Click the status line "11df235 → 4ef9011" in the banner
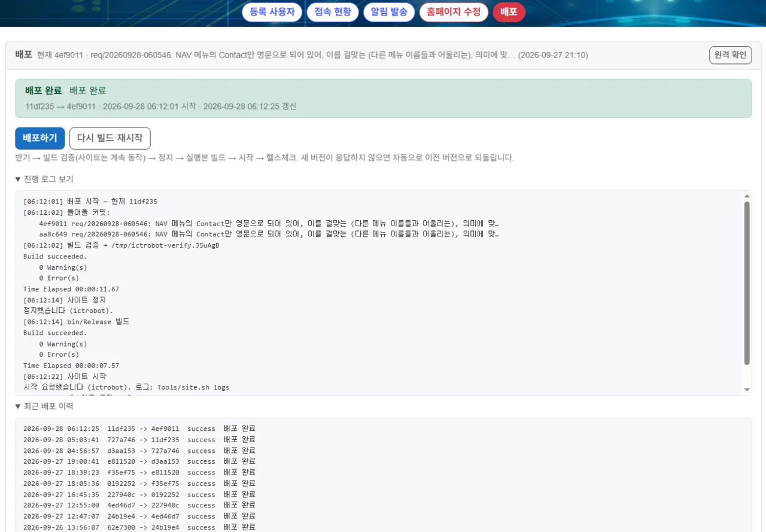Viewport: 766px width, 532px height. [161, 107]
